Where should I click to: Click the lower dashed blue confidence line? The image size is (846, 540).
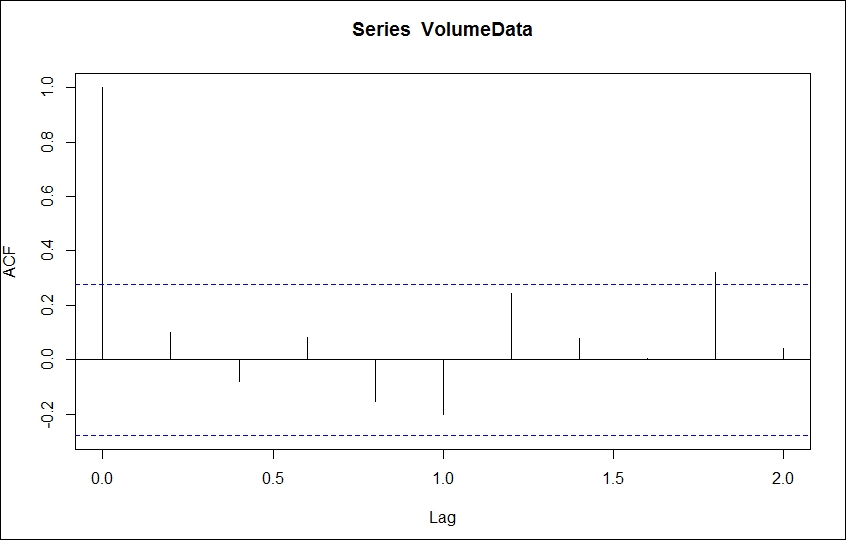(442, 435)
